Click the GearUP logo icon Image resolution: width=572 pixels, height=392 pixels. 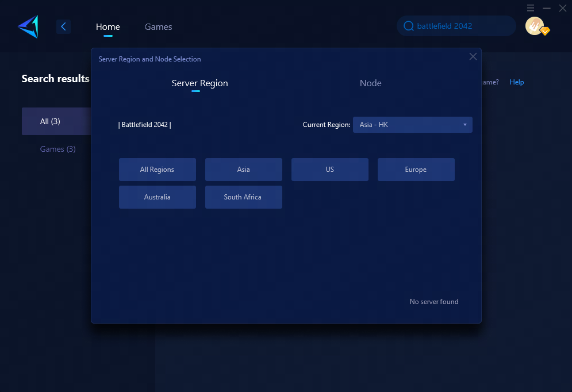(28, 26)
